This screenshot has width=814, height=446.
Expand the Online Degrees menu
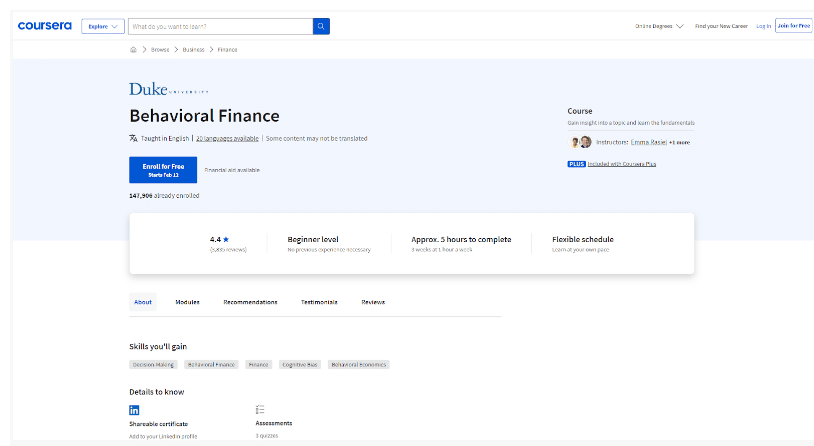pos(659,26)
